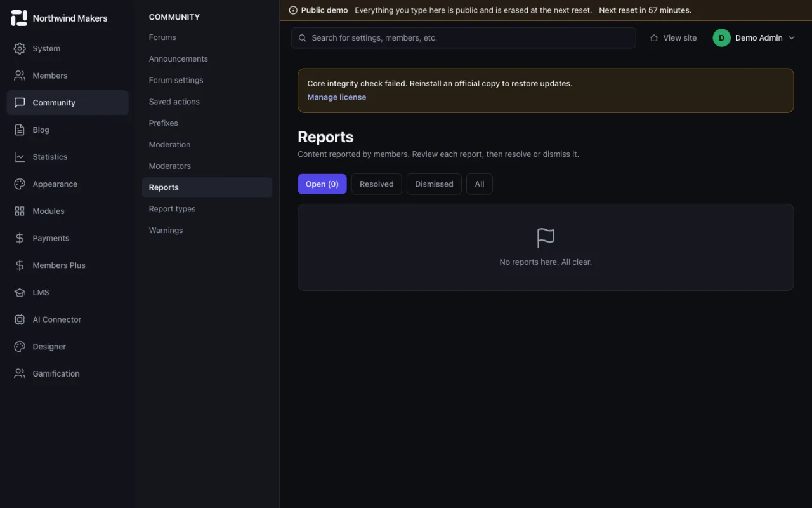Open System via its gear icon
The height and width of the screenshot is (508, 812).
tap(20, 48)
